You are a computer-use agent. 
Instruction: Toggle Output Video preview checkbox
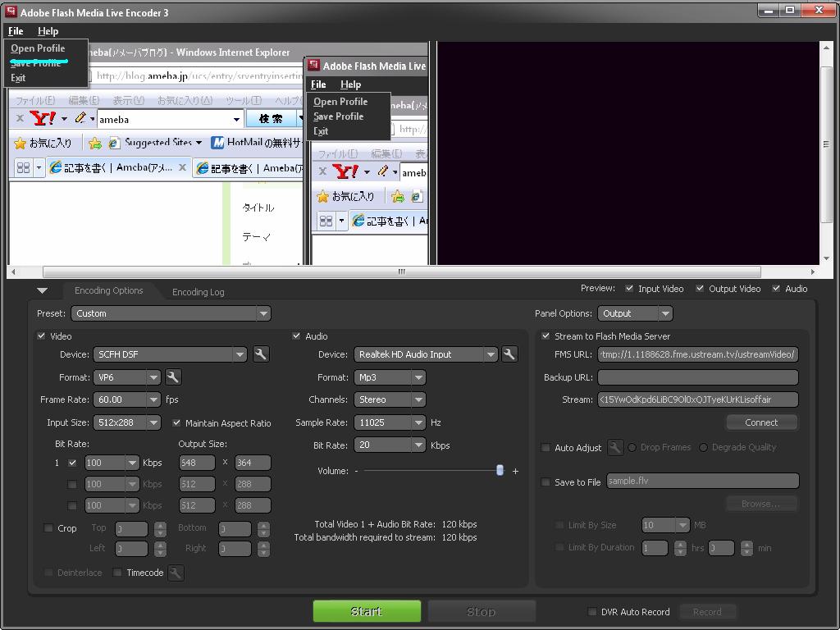(x=700, y=288)
